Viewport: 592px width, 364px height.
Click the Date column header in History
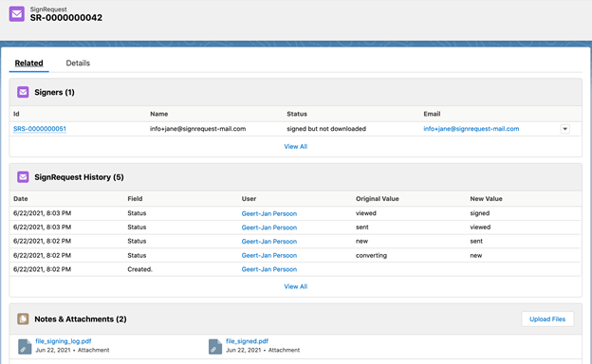coord(20,199)
